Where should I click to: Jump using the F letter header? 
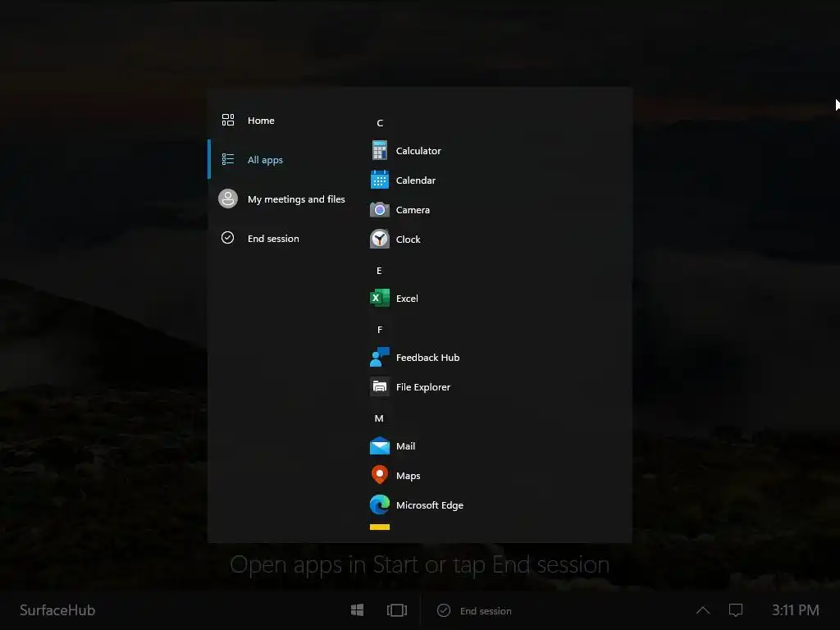379,330
